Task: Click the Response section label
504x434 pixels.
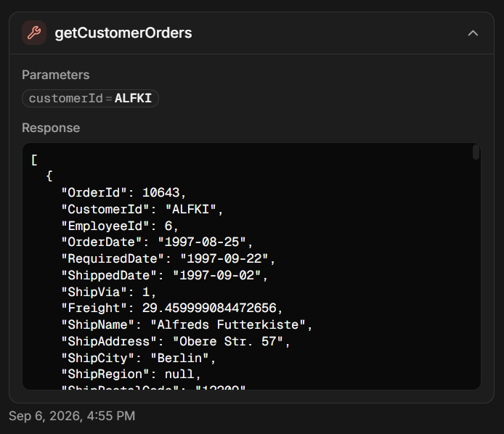Action: pos(51,128)
